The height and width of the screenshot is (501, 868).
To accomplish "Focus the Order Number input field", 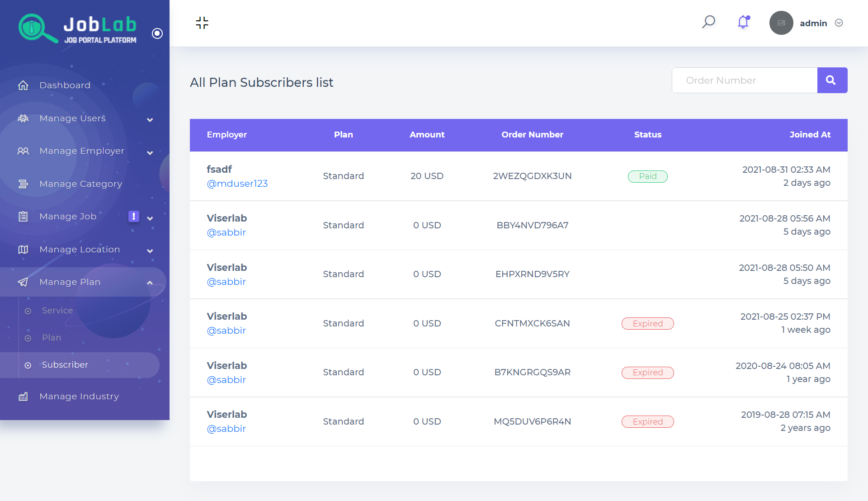I will coord(745,80).
